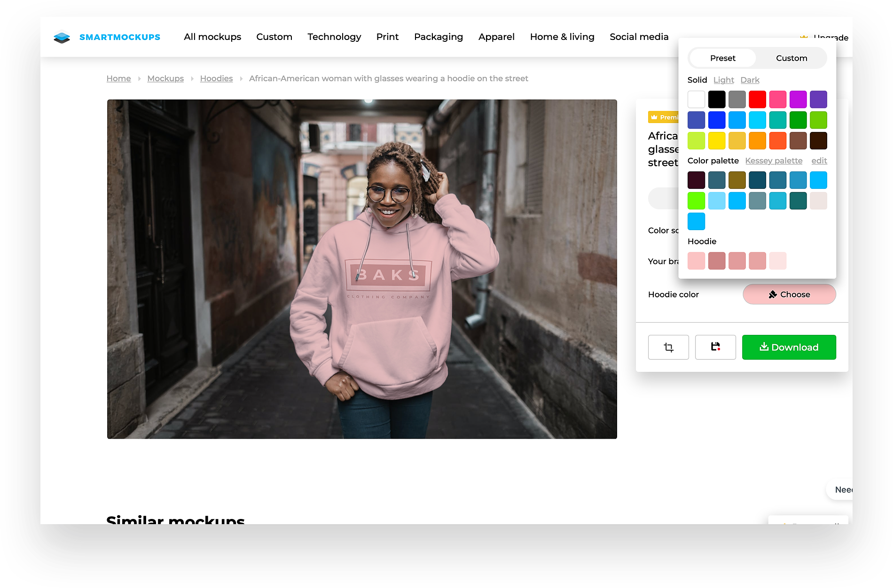Show the Light color set
Image resolution: width=893 pixels, height=588 pixels.
pyautogui.click(x=723, y=80)
